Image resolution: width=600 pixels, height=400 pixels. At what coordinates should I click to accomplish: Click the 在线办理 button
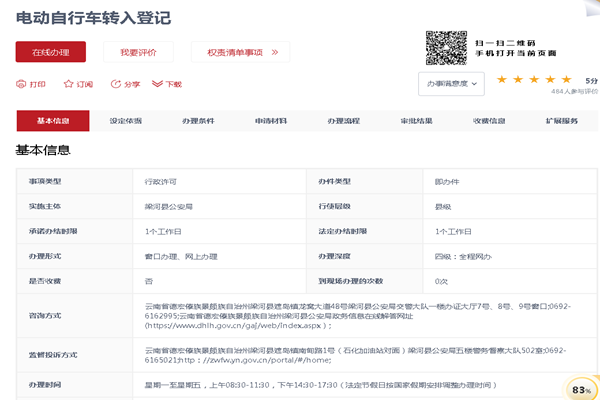point(50,52)
